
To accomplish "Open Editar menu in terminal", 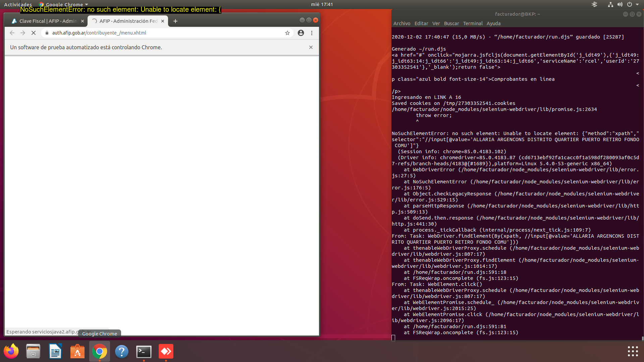I will 421,23.
